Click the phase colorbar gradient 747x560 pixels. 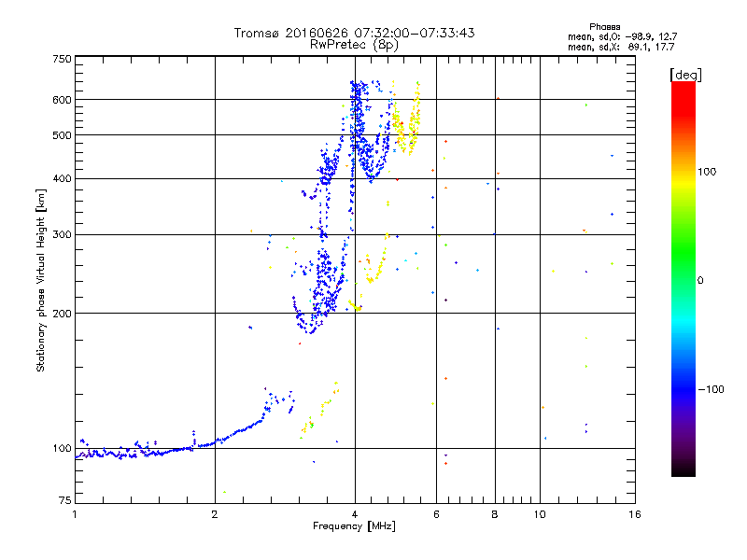[684, 278]
